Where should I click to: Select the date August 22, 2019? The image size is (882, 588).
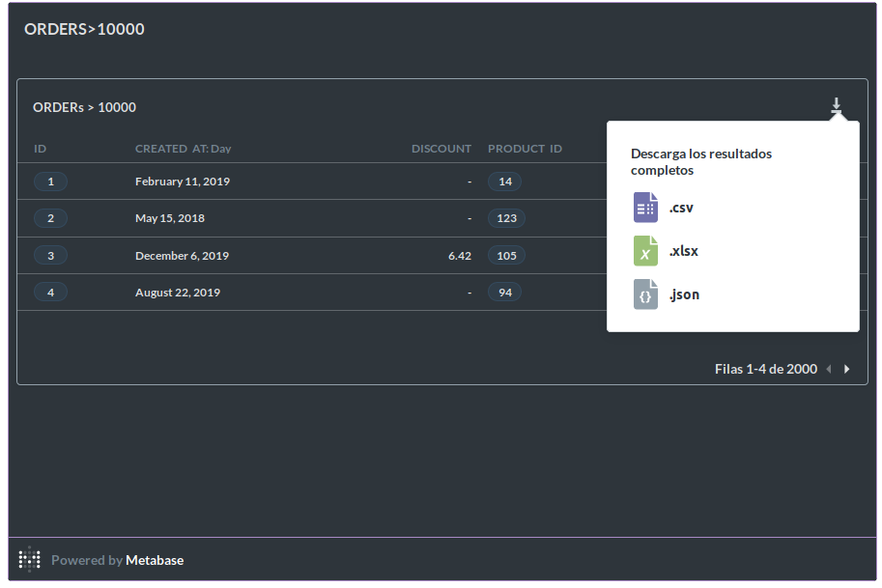pyautogui.click(x=178, y=293)
